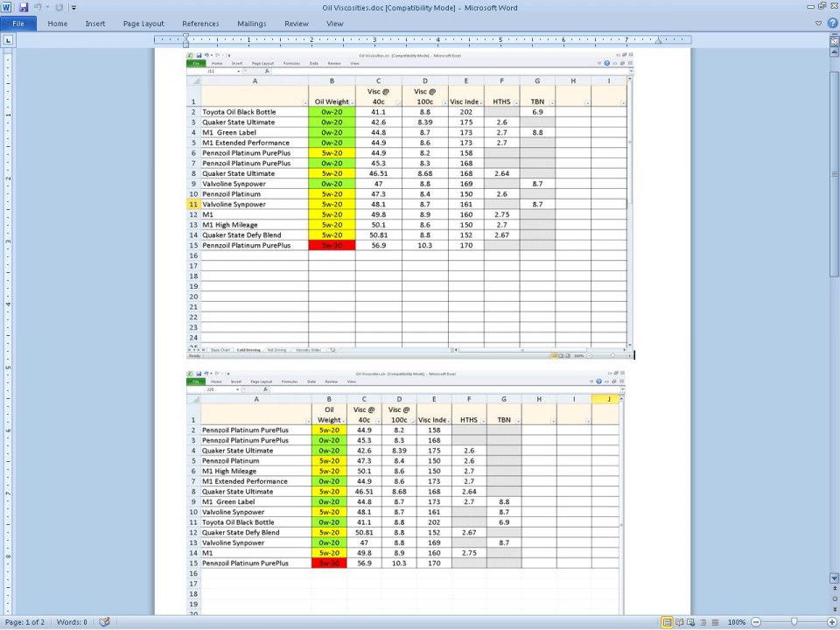840x630 pixels.
Task: Click the Undo button
Action: 38,8
